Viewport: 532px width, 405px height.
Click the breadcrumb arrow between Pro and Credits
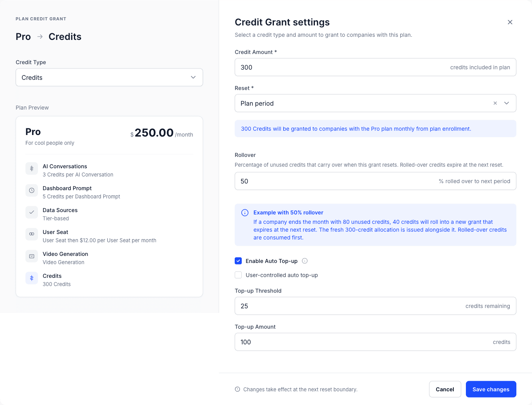tap(40, 37)
